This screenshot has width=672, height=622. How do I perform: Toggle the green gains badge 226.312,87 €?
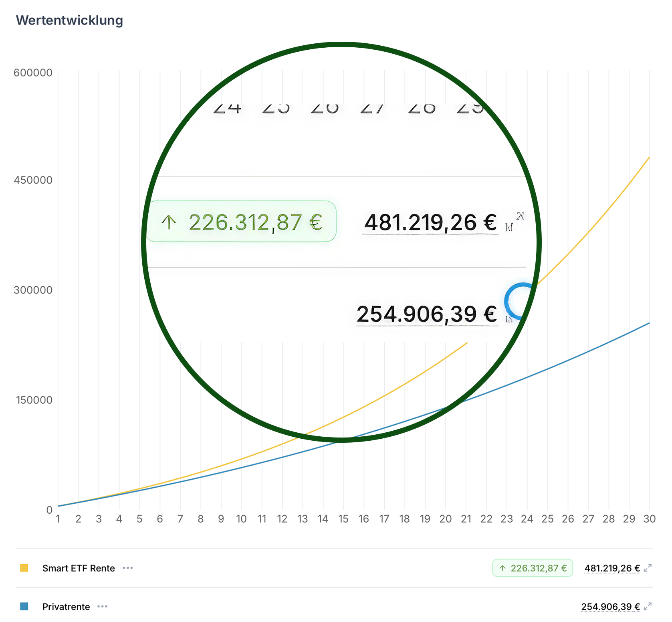point(533,568)
